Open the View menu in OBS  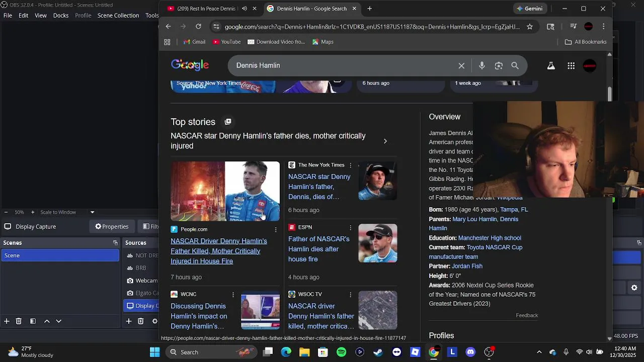[x=41, y=16]
